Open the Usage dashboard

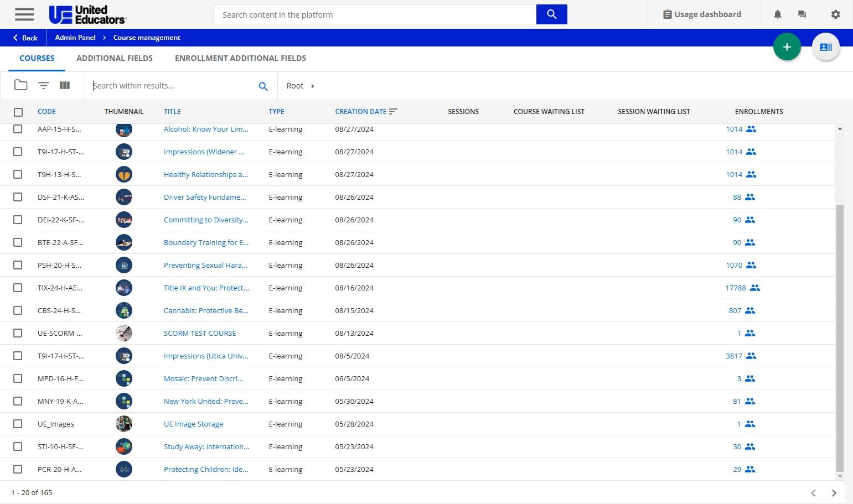tap(704, 14)
